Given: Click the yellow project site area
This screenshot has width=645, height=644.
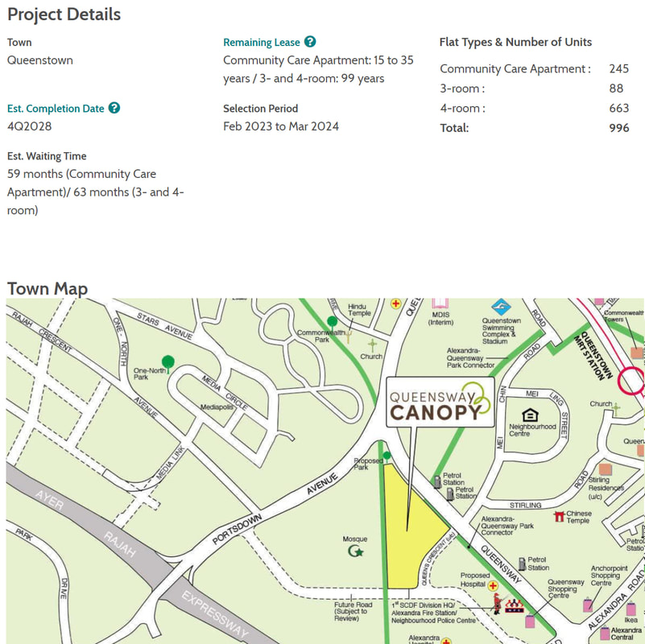Looking at the screenshot, I should 408,530.
